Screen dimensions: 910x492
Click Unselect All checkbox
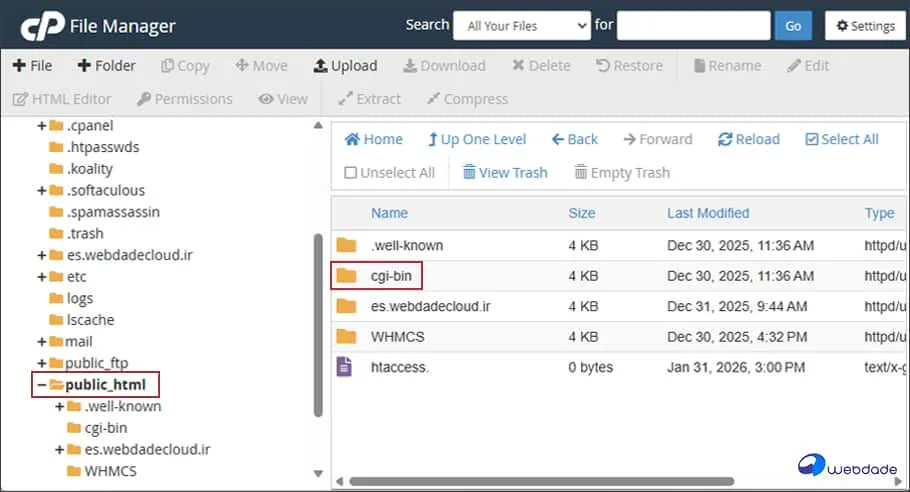[350, 173]
